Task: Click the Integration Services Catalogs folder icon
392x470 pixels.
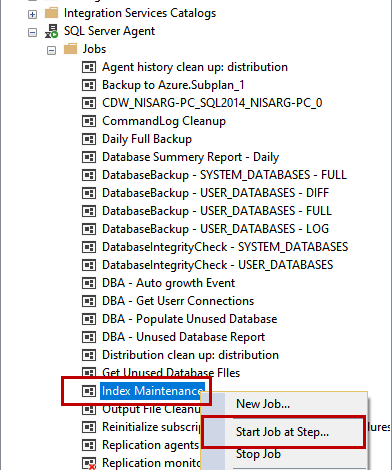Action: (51, 13)
